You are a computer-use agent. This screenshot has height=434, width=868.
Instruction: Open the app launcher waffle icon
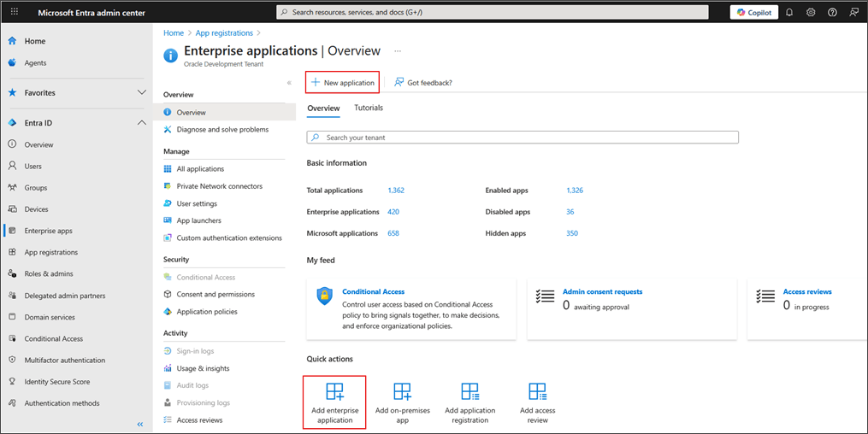(x=15, y=12)
